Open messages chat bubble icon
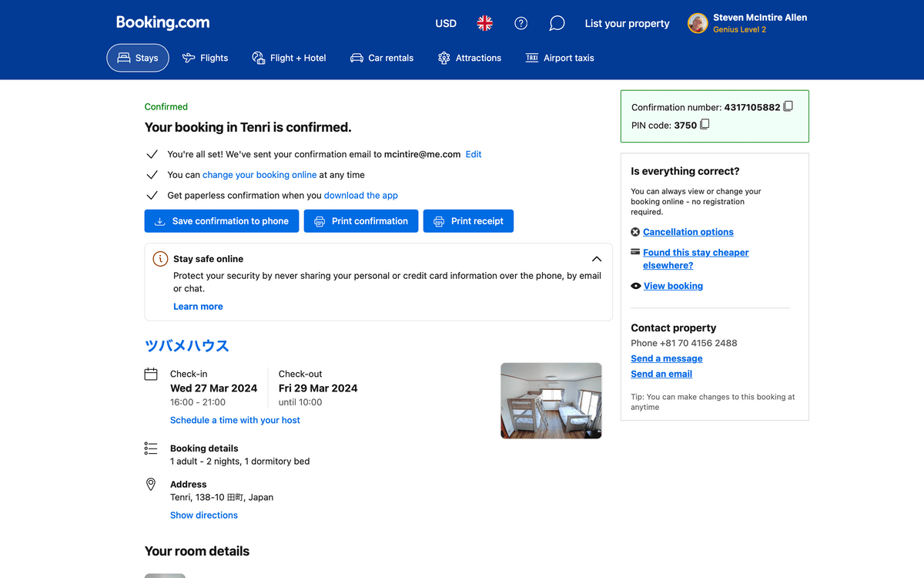The height and width of the screenshot is (578, 924). tap(557, 24)
